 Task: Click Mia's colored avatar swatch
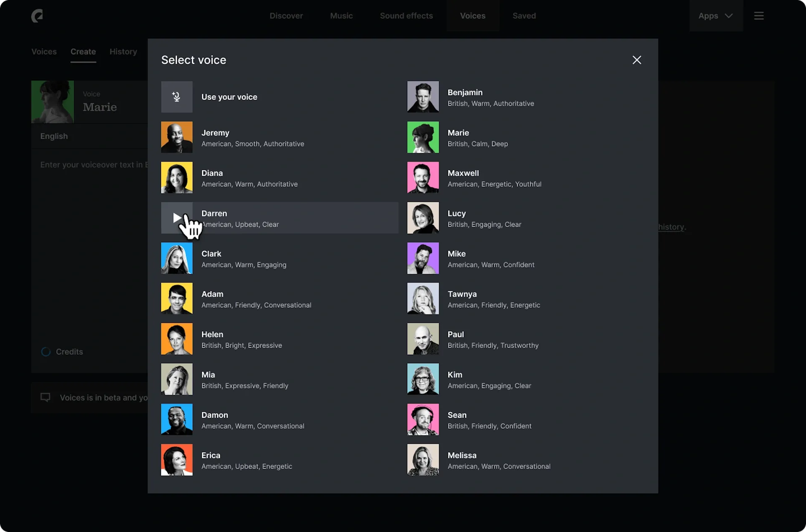(176, 379)
